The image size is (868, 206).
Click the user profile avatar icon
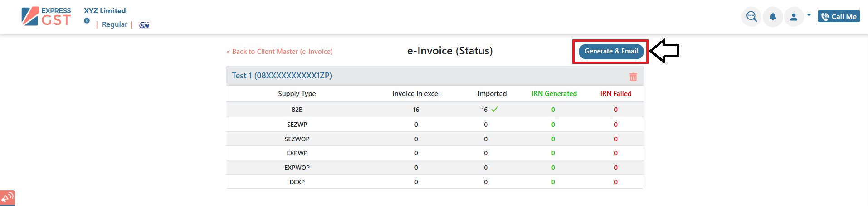point(794,17)
